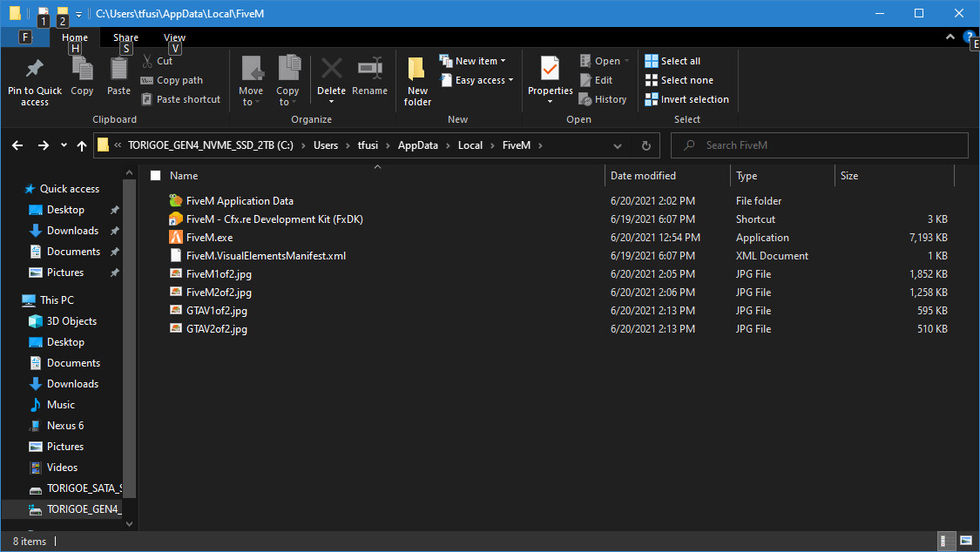Click Select all

672,61
